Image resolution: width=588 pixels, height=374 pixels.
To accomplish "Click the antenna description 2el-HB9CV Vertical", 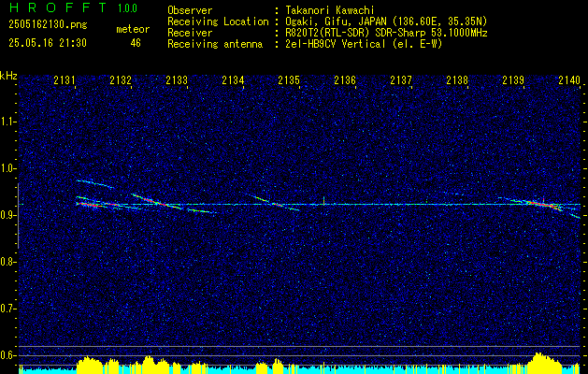I will pos(364,44).
